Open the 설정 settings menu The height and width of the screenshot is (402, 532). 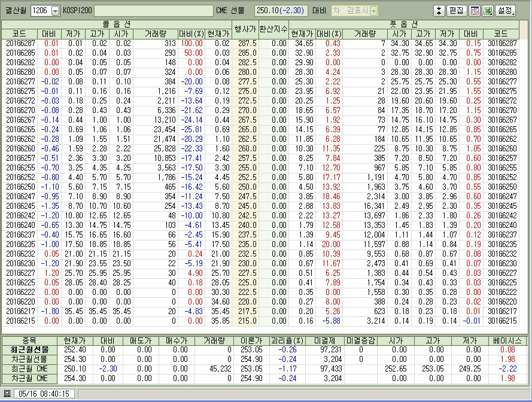504,11
